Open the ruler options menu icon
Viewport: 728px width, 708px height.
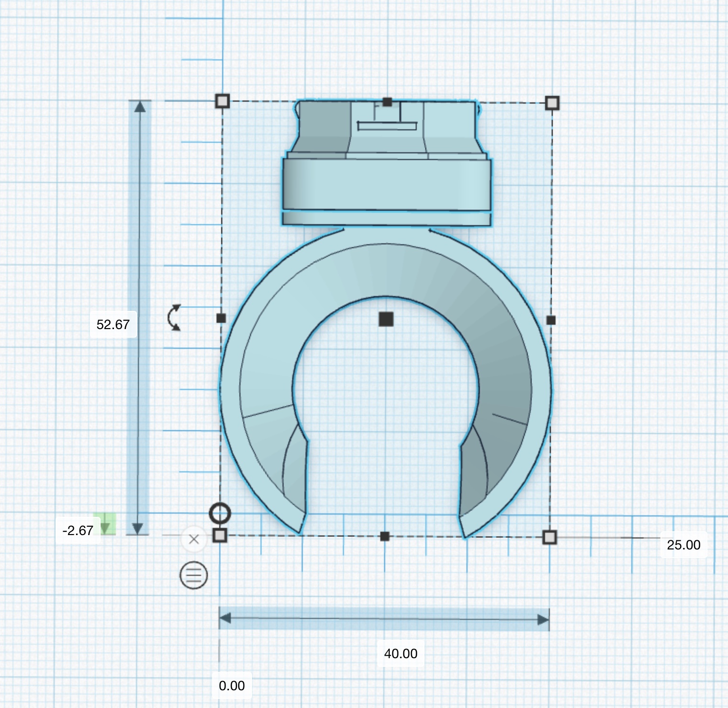[194, 574]
